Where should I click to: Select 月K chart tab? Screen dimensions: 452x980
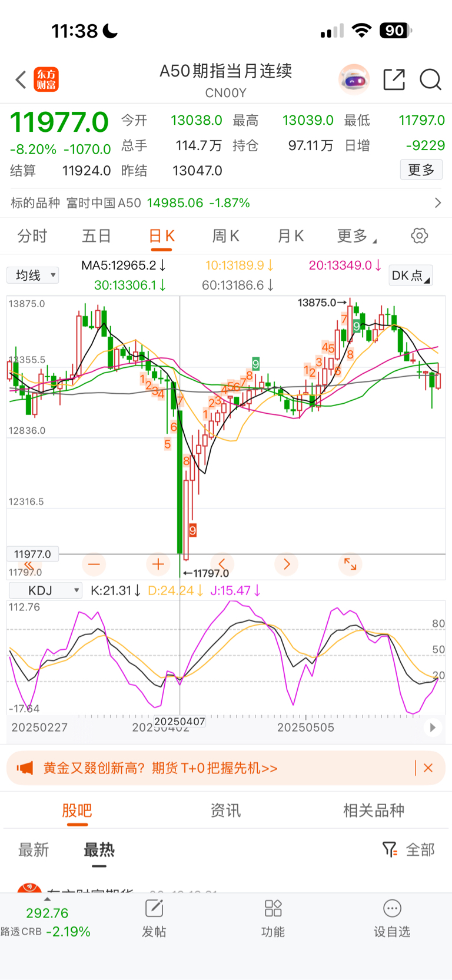291,236
